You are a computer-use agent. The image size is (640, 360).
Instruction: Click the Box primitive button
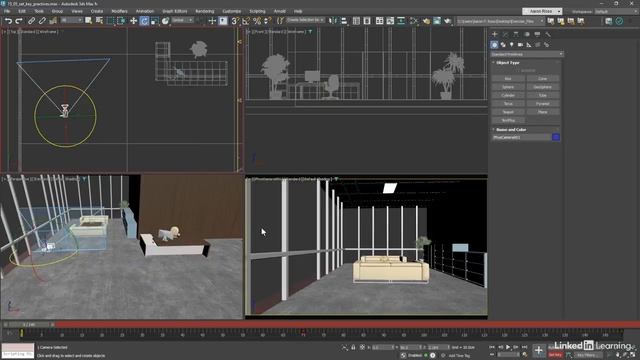508,78
